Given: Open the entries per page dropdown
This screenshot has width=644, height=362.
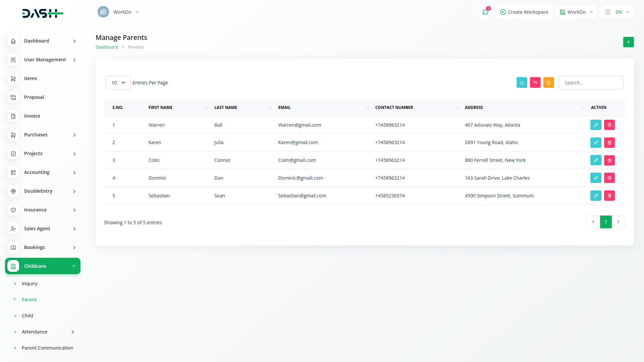Looking at the screenshot, I should pos(118,83).
